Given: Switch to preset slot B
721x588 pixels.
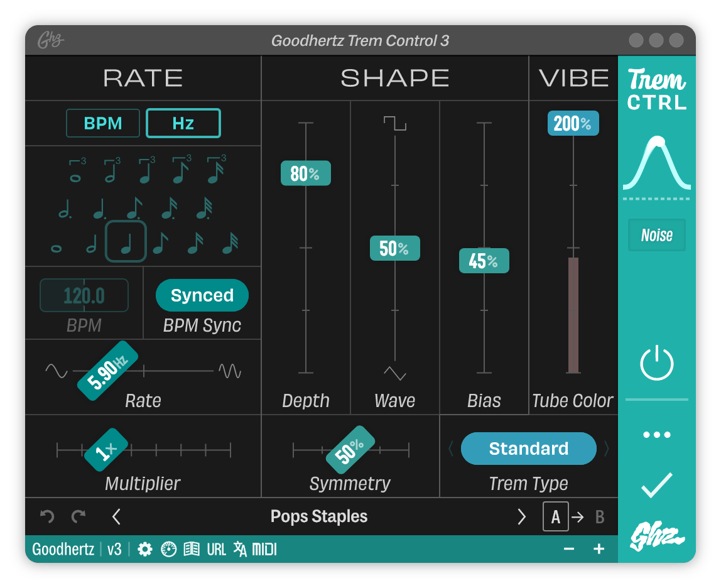Looking at the screenshot, I should pos(600,516).
